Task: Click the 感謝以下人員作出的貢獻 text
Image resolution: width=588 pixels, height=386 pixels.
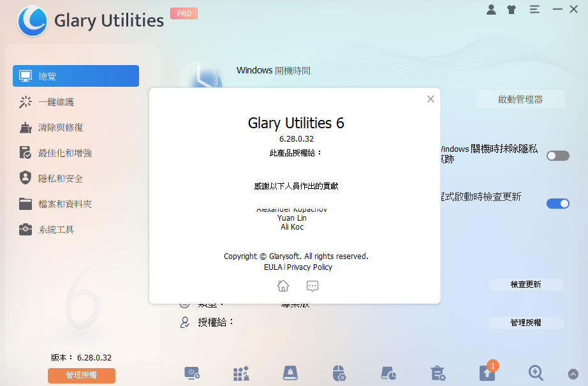Action: coord(297,186)
